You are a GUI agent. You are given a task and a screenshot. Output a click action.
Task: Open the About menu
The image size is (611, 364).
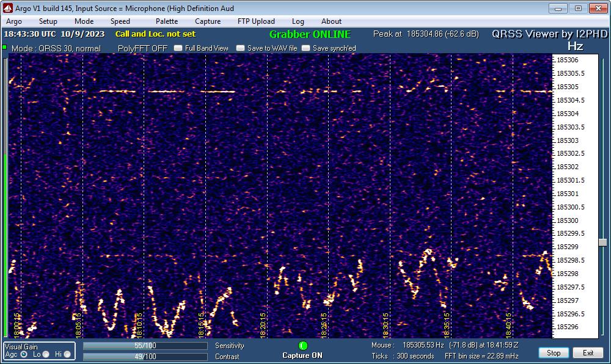[x=331, y=21]
